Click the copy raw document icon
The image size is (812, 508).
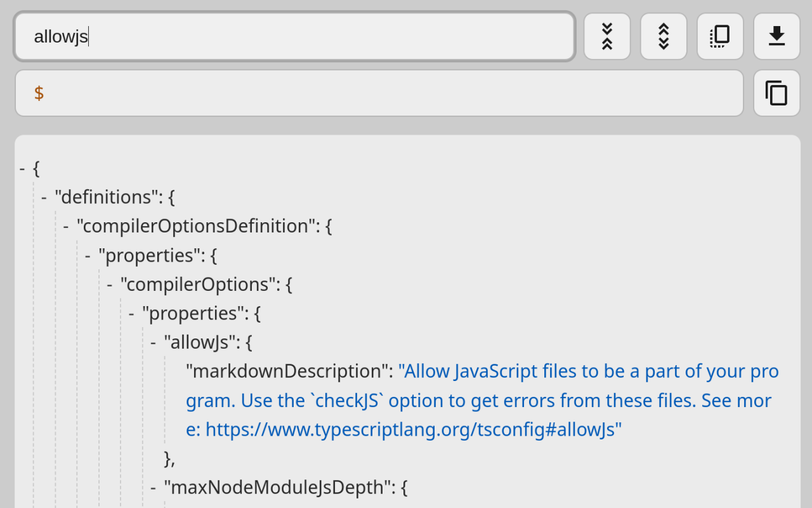pos(719,36)
